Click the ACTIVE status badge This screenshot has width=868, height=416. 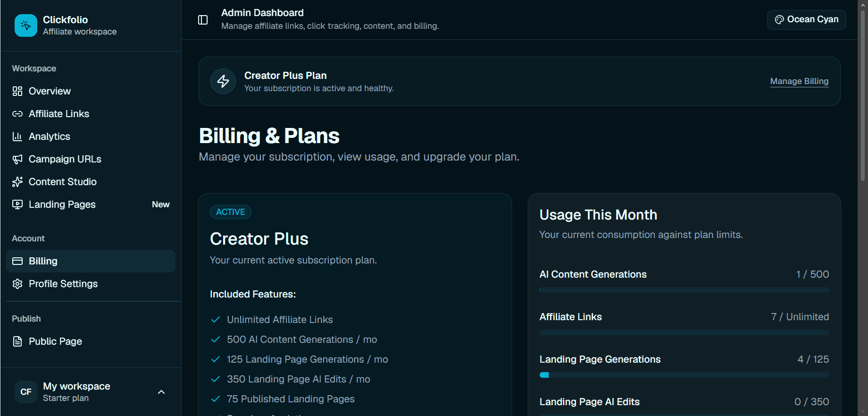[231, 212]
